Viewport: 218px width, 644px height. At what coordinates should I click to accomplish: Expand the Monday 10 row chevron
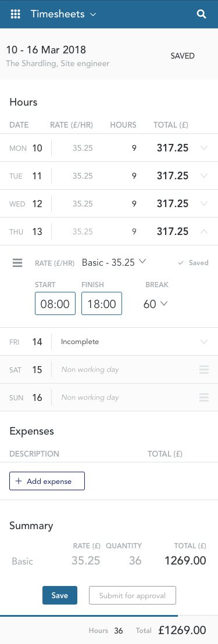tap(203, 148)
